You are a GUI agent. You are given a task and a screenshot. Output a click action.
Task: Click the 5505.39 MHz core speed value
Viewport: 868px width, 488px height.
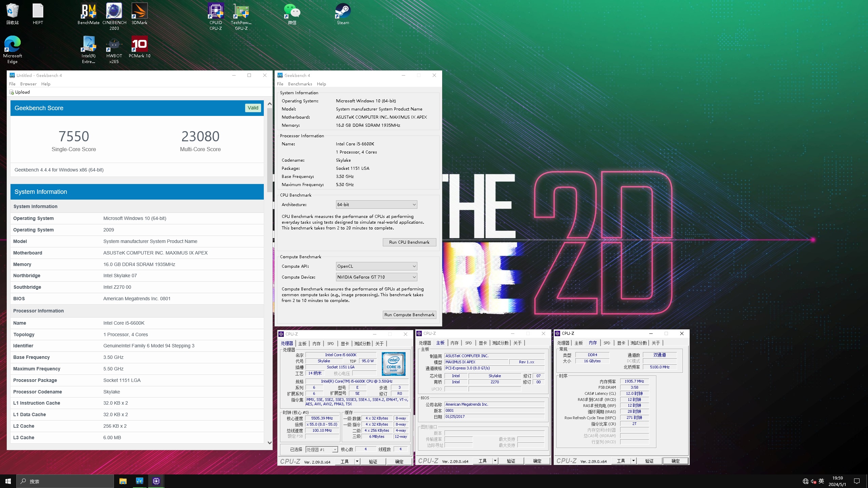322,418
